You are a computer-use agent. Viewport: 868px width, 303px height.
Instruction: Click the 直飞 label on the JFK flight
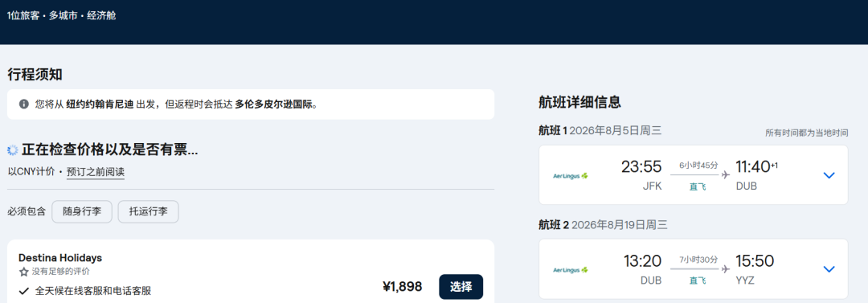click(698, 186)
